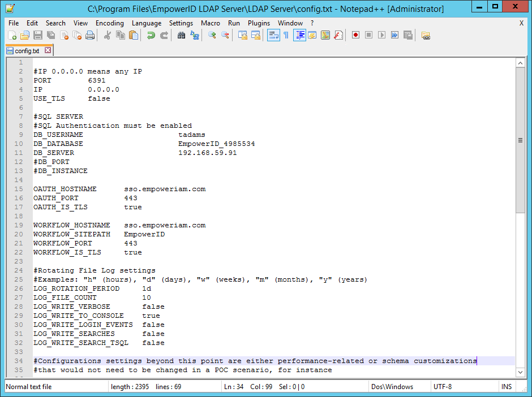
Task: Toggle Word Wrap in the toolbar
Action: 273,36
